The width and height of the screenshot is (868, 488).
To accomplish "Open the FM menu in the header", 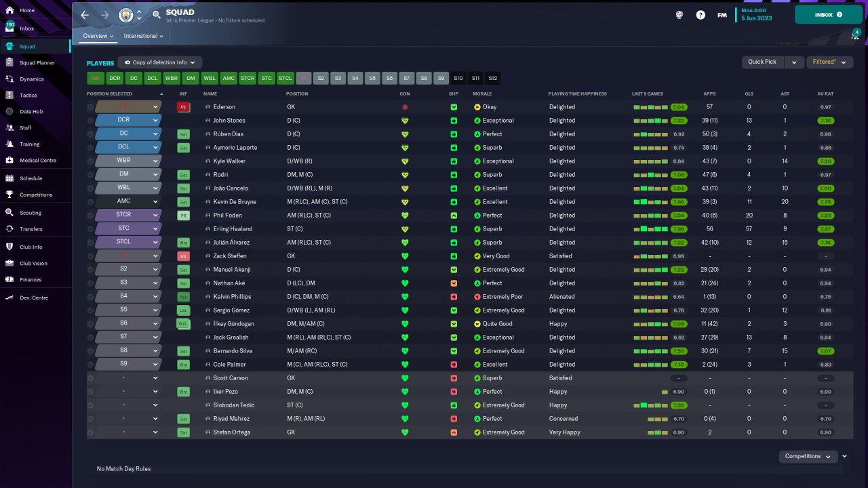I will pos(722,15).
